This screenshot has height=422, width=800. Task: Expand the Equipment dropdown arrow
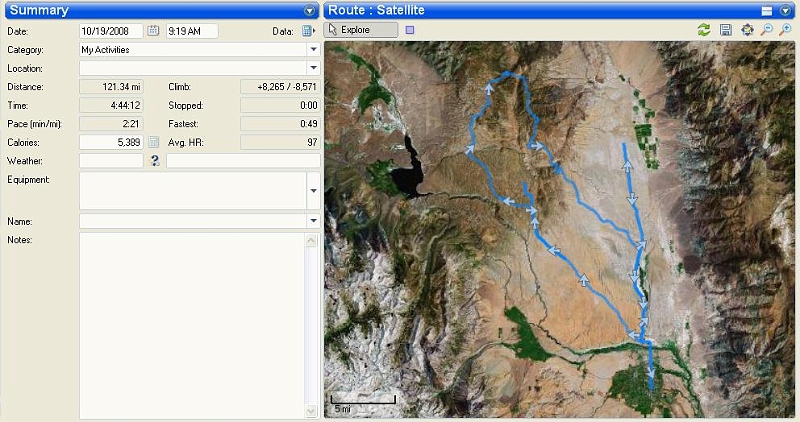[313, 190]
